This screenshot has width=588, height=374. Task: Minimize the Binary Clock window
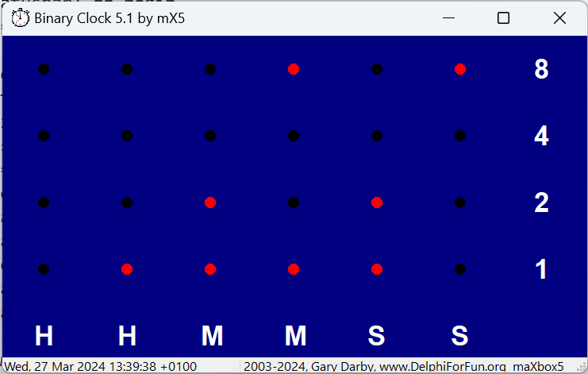pos(449,18)
